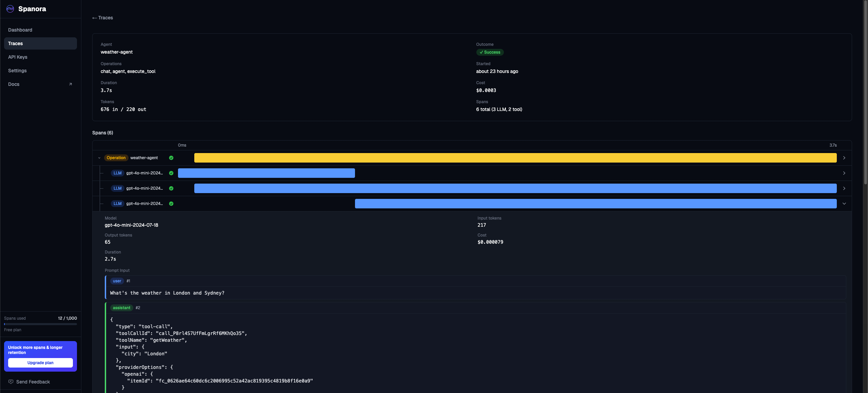Switch to the API Keys section
The width and height of the screenshot is (868, 393).
click(18, 57)
